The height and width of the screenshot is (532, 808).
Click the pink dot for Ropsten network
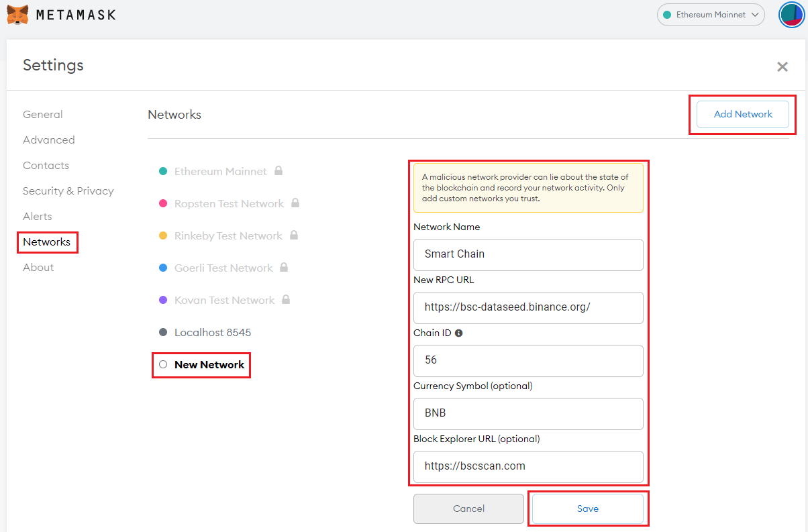point(163,203)
